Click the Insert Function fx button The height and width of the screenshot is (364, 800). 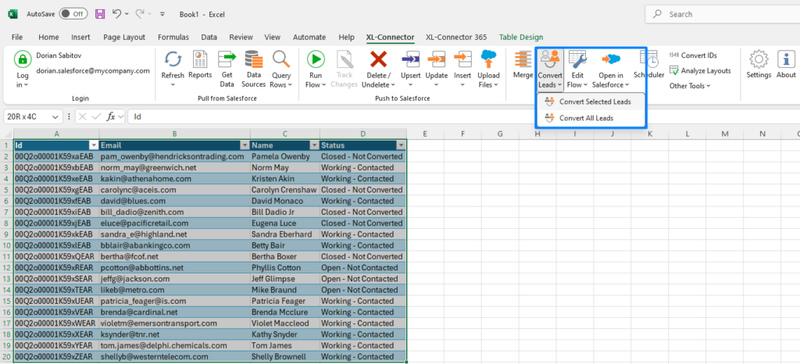(x=110, y=117)
